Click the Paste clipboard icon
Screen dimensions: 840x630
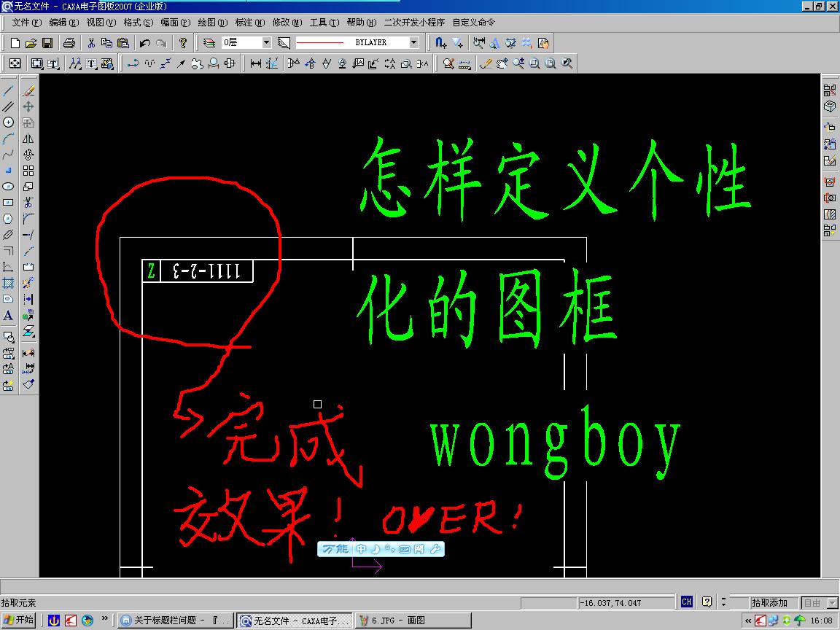click(x=123, y=43)
